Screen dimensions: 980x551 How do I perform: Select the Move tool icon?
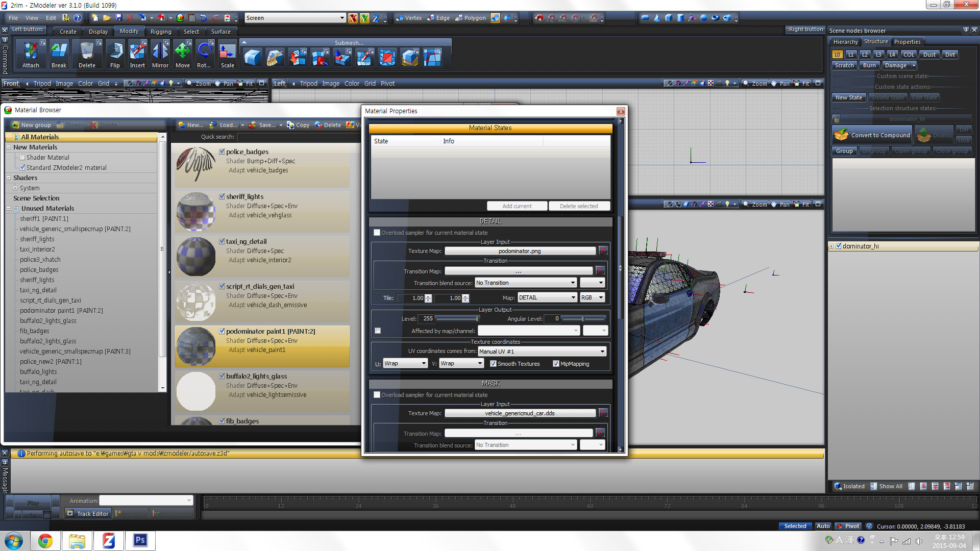click(x=182, y=52)
